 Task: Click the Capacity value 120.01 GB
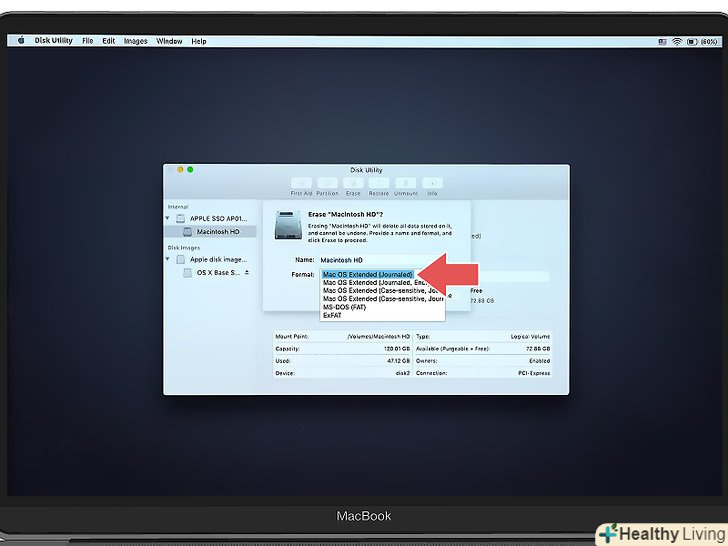(396, 349)
